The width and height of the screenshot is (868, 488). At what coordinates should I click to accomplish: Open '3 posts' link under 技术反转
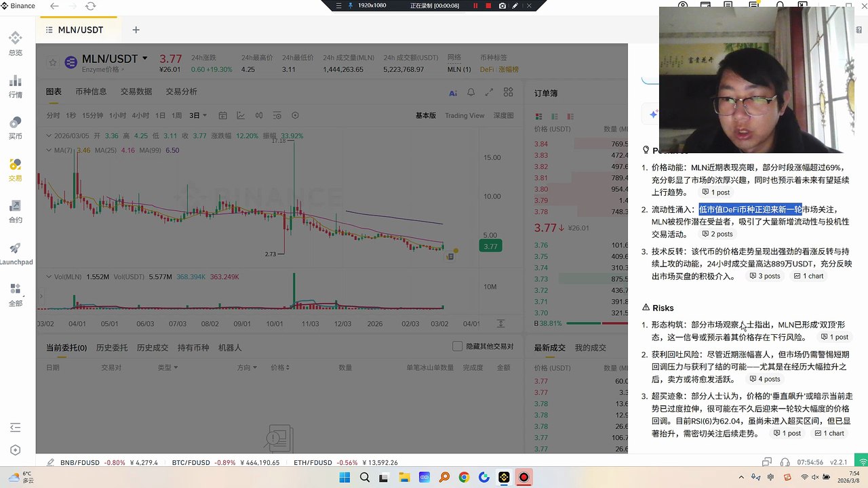pyautogui.click(x=765, y=277)
